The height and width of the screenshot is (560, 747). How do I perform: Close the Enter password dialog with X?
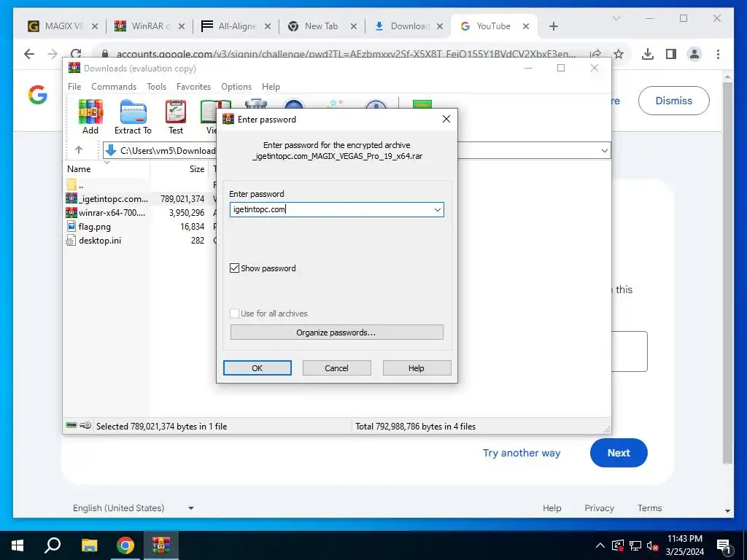[x=446, y=119]
